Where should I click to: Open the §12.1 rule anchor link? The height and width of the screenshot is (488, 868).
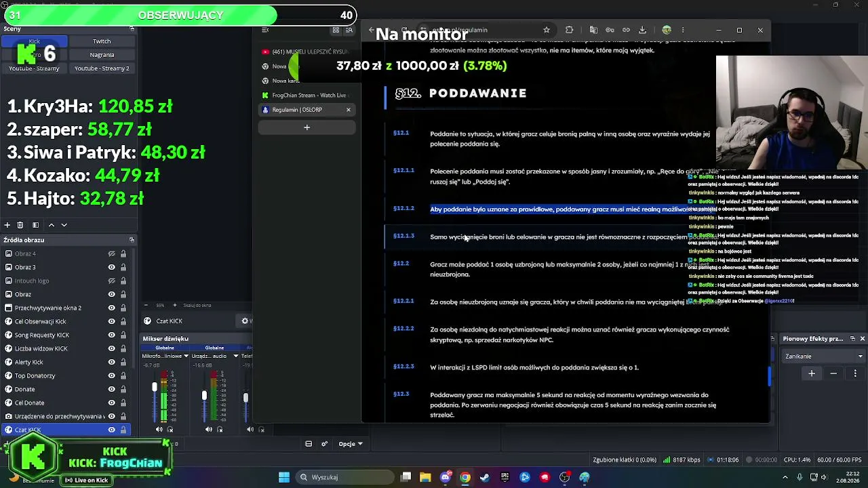[x=401, y=134]
